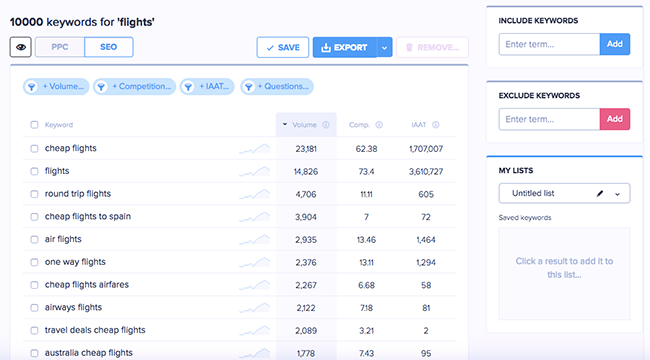Expand the Untitled list dropdown chevron
650x360 pixels.
tap(617, 194)
